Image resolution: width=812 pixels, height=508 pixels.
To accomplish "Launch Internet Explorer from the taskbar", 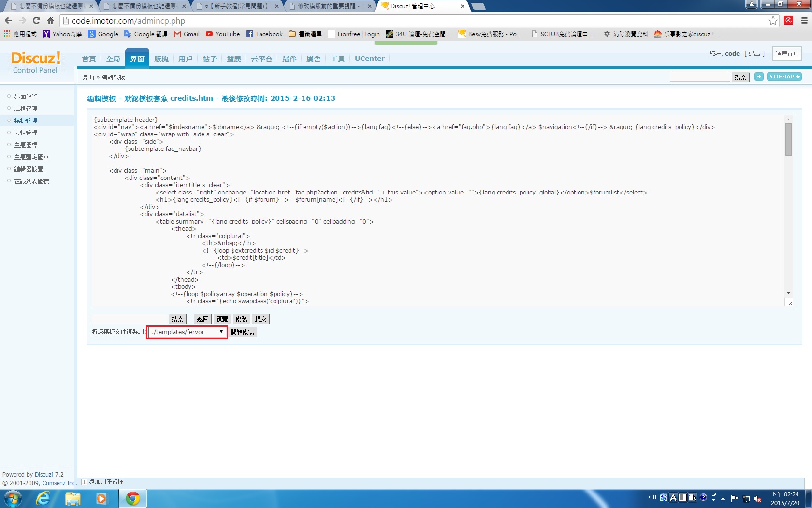I will pyautogui.click(x=43, y=498).
